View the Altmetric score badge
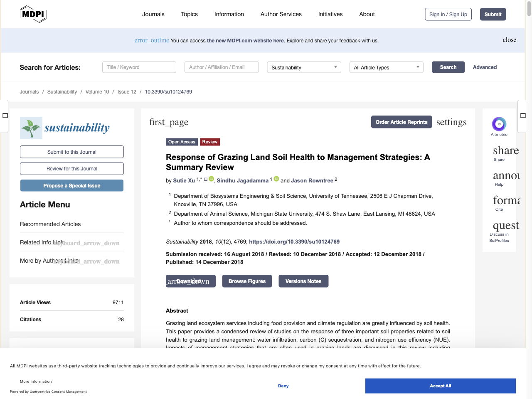 point(499,124)
